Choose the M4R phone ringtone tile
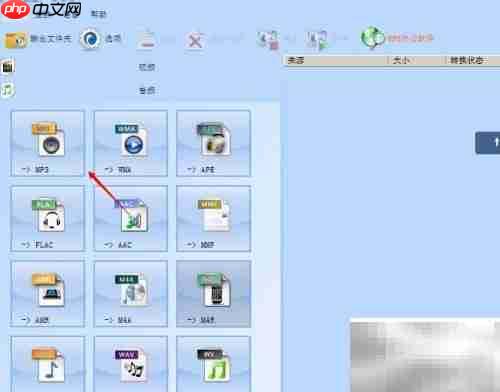The width and height of the screenshot is (500, 392). tap(213, 294)
